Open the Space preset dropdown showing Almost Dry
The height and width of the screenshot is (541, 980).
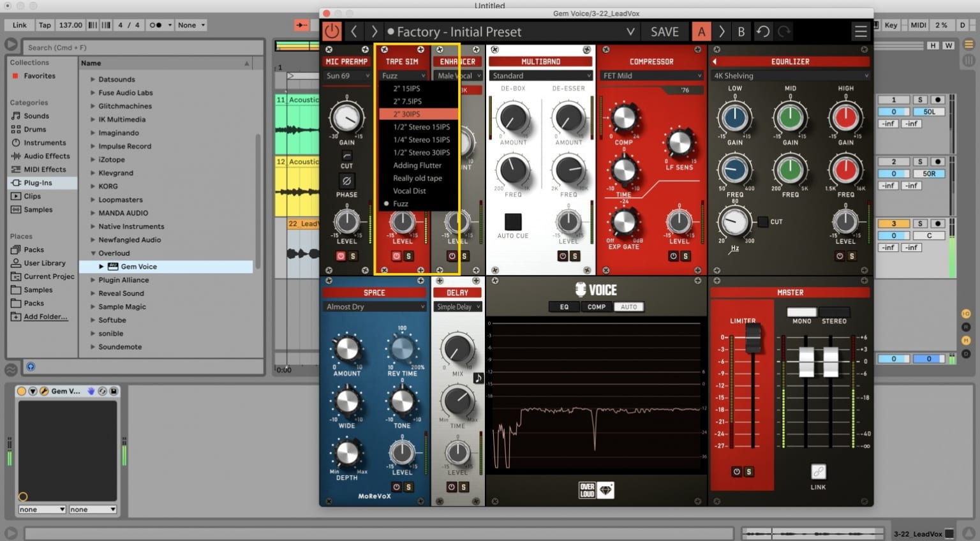pos(374,306)
